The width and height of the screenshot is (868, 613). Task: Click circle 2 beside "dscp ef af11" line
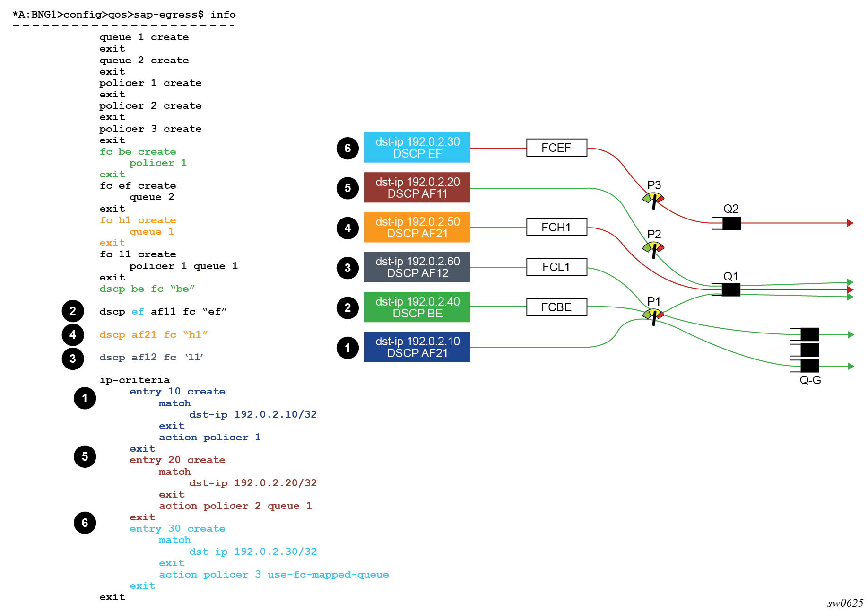[x=73, y=311]
